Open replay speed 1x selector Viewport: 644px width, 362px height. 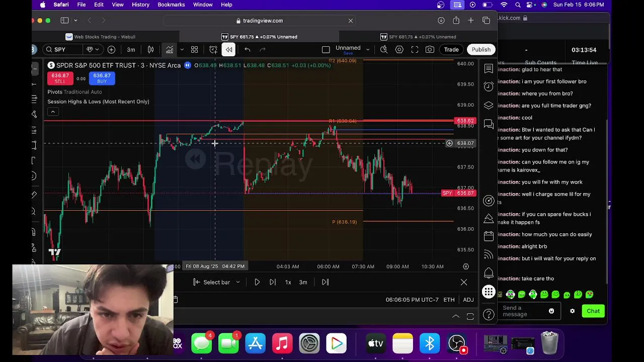coord(288,282)
